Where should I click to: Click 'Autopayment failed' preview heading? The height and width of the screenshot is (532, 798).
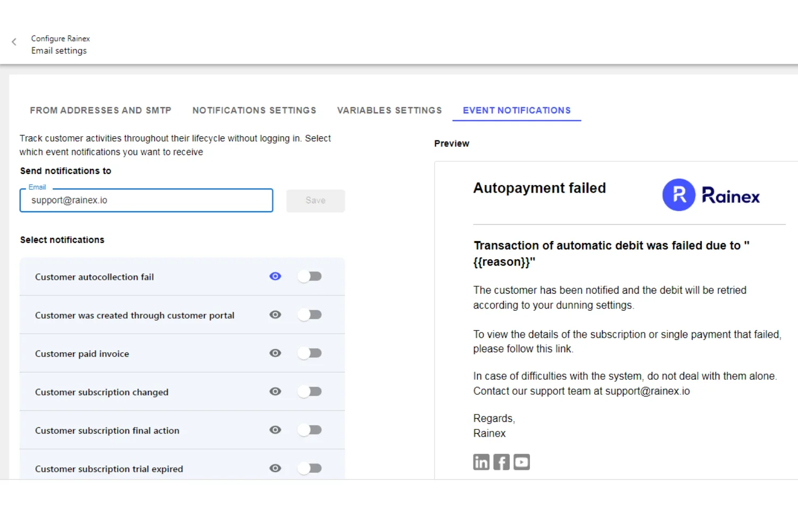pyautogui.click(x=539, y=188)
